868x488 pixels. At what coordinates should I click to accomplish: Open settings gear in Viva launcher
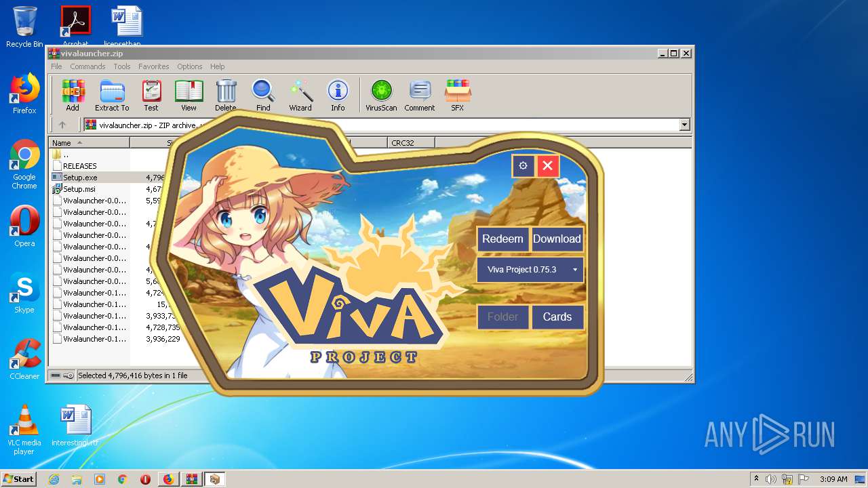[523, 165]
